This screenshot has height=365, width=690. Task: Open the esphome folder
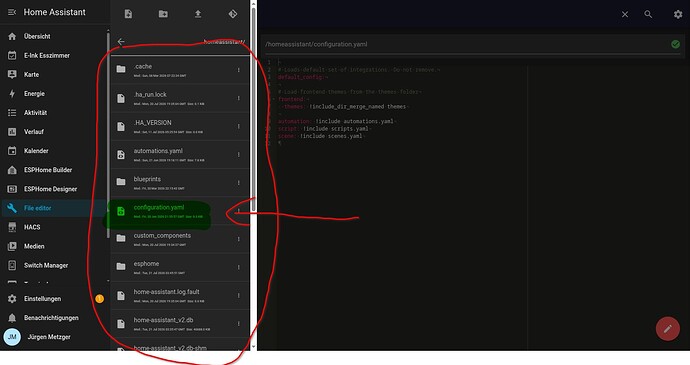click(x=180, y=267)
